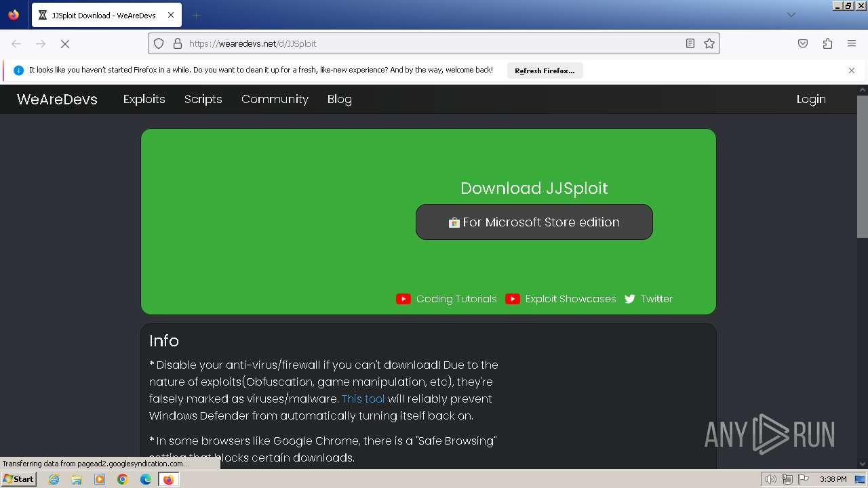The width and height of the screenshot is (868, 488).
Task: Open the tracking protection shield icon
Action: 159,43
